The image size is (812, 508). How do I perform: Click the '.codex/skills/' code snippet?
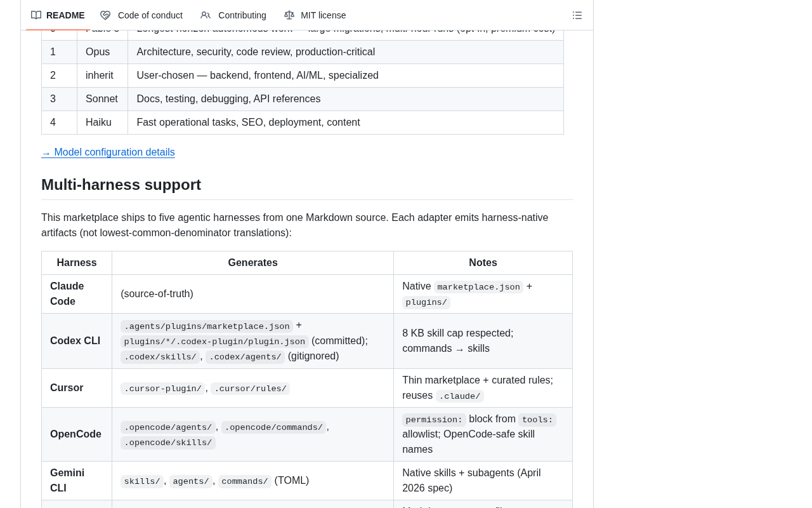coord(160,357)
